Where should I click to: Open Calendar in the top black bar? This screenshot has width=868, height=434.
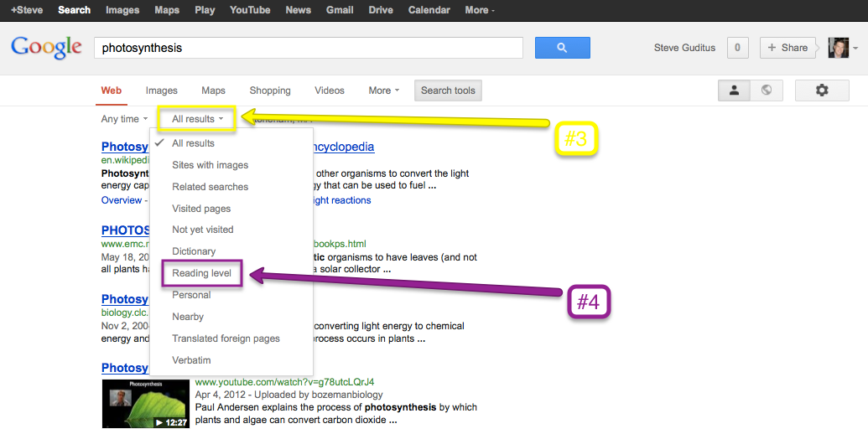[x=429, y=10]
